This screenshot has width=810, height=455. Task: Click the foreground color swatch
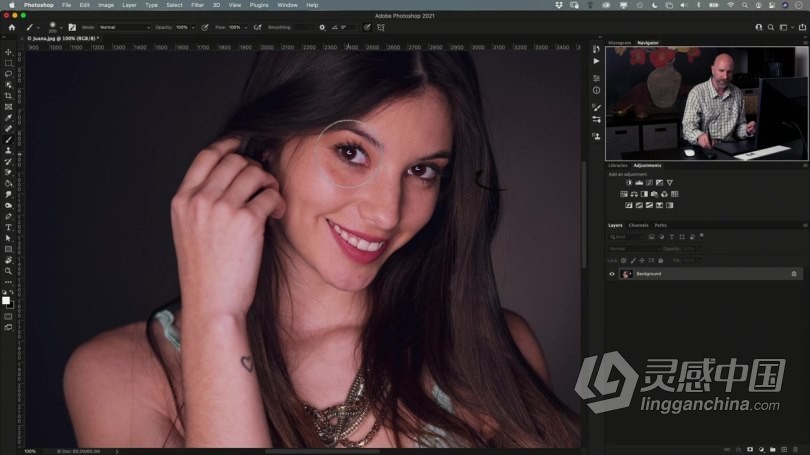pyautogui.click(x=6, y=300)
